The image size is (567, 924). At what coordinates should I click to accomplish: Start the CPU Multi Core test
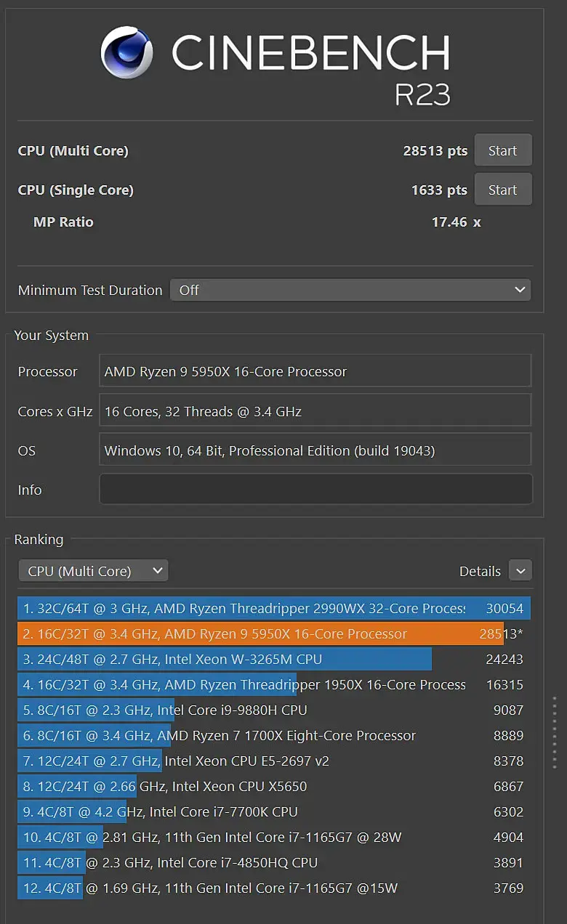coord(502,150)
